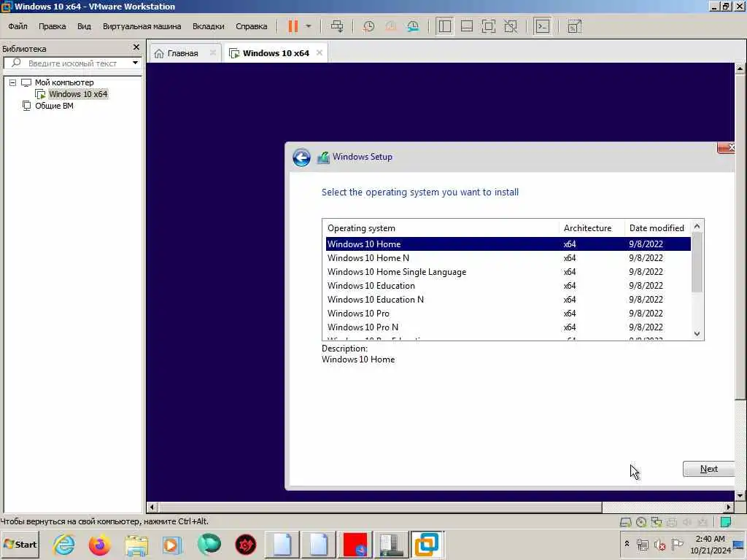Image resolution: width=747 pixels, height=560 pixels.
Task: Pick Windows 10 Pro
Action: (x=508, y=313)
